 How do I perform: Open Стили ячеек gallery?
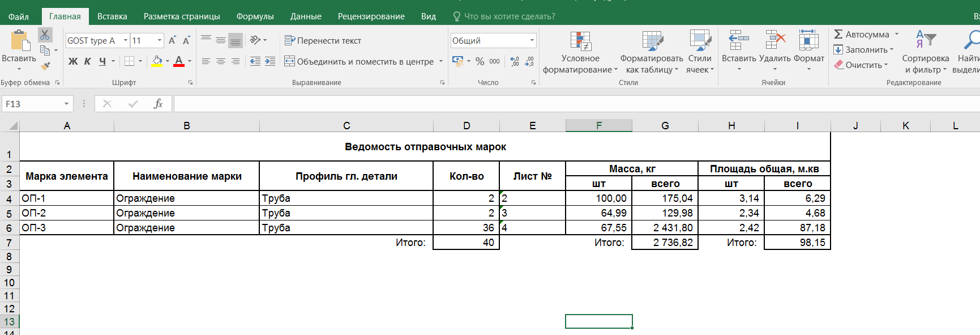700,53
